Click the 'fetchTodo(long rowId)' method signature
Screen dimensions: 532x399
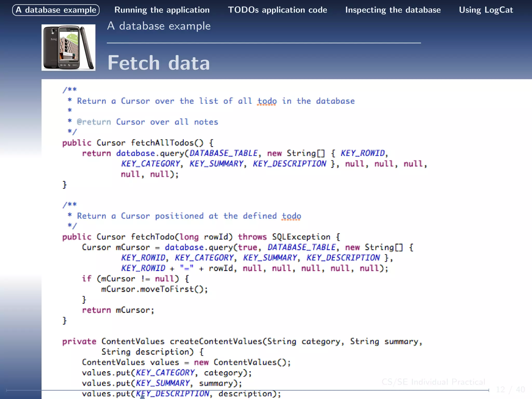181,237
